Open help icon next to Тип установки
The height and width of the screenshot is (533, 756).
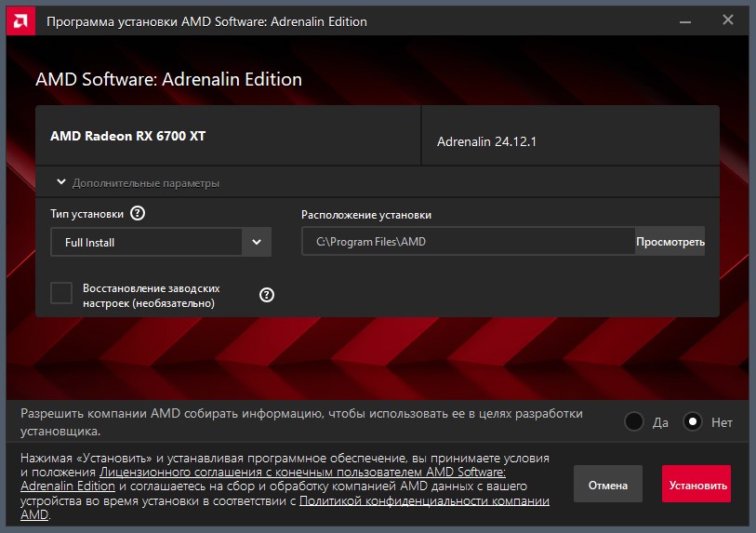(138, 213)
